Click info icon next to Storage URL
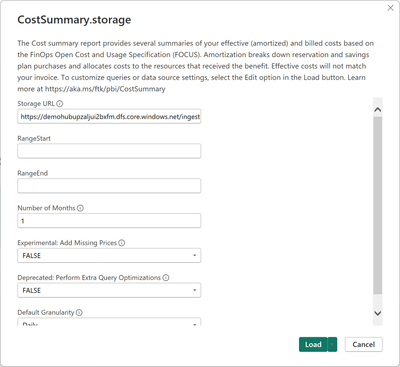400x367 pixels. click(60, 104)
